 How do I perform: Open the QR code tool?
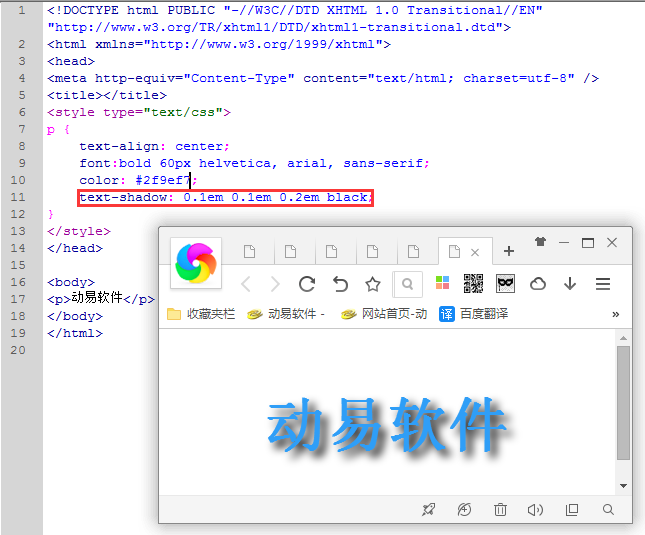[473, 284]
